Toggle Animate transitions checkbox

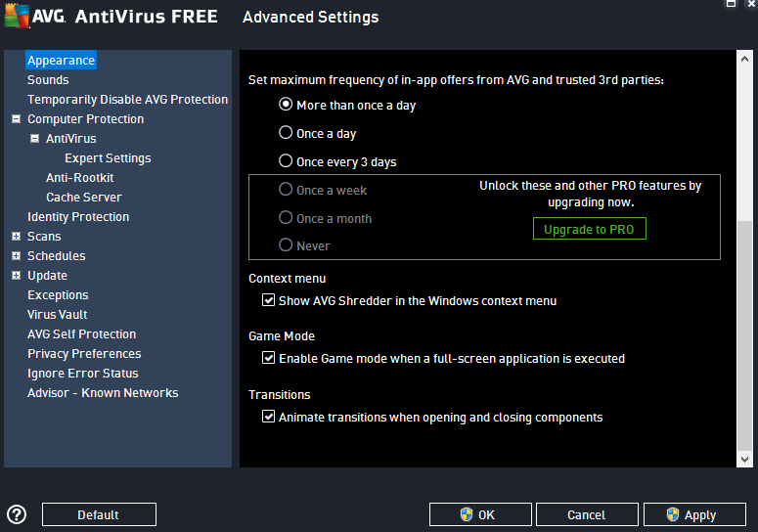coord(268,416)
